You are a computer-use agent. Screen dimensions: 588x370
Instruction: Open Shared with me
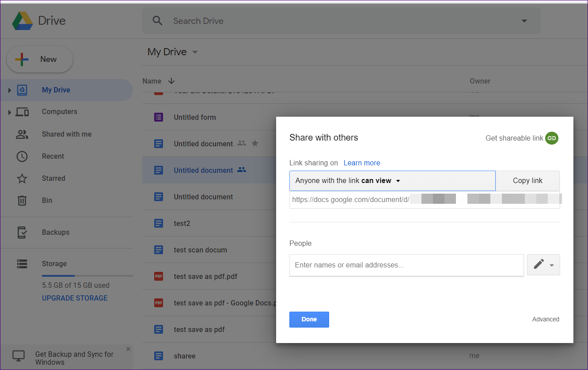67,134
